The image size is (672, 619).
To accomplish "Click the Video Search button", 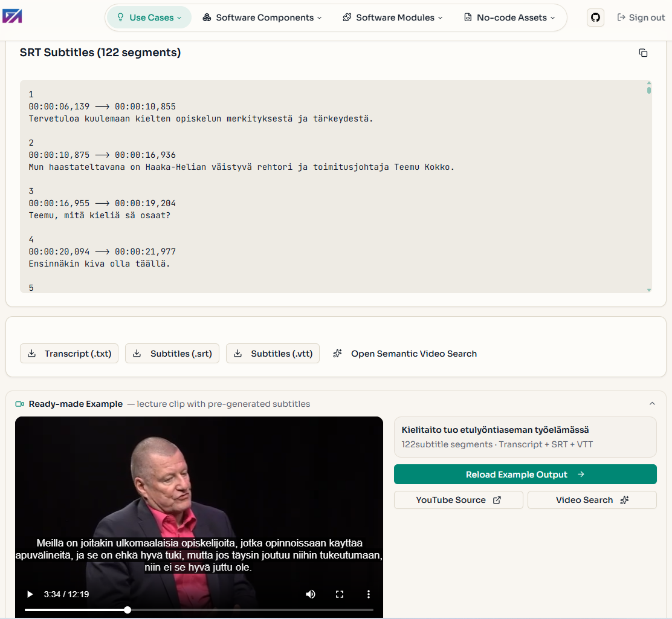I will pyautogui.click(x=592, y=501).
